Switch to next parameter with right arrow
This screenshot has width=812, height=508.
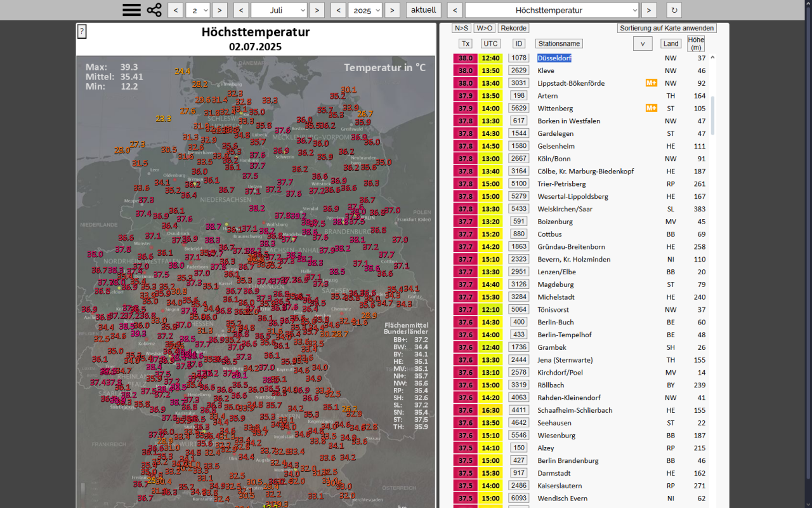648,10
